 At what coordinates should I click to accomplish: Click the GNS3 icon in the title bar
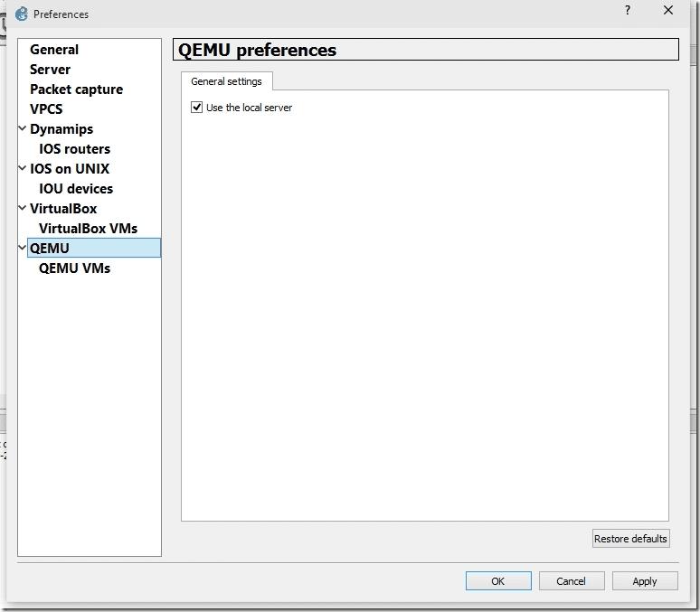point(21,14)
